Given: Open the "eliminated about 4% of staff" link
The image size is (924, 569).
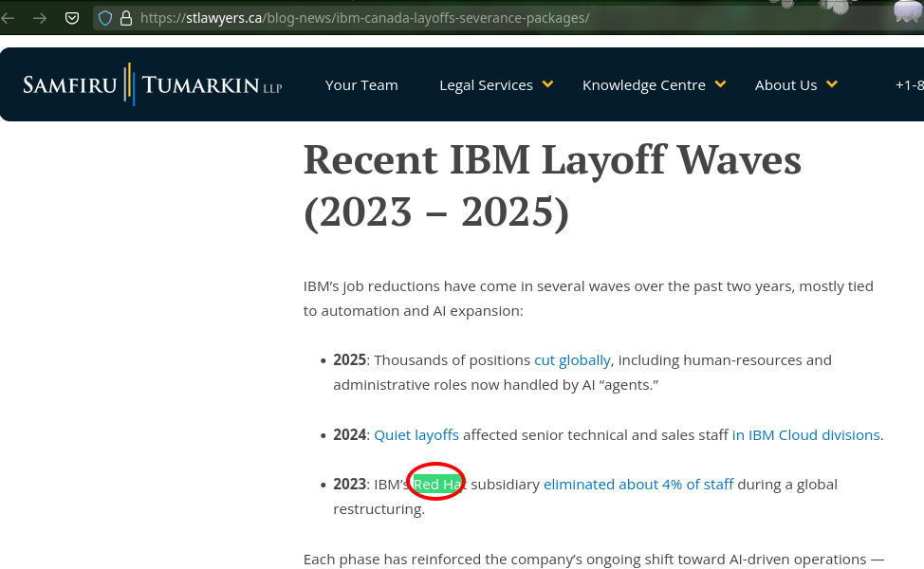Looking at the screenshot, I should pyautogui.click(x=638, y=485).
